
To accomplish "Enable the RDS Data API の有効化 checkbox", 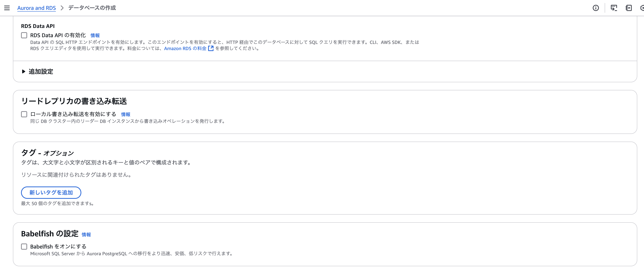I will point(24,35).
